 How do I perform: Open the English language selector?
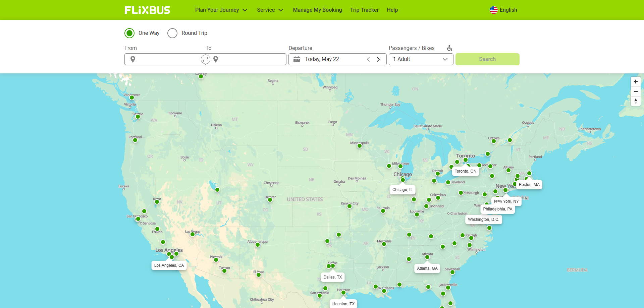coord(503,10)
